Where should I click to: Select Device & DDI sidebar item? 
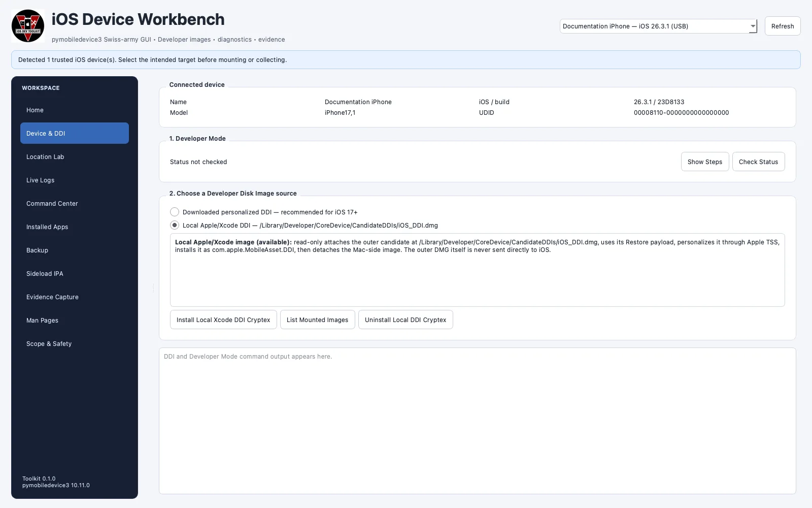[75, 133]
